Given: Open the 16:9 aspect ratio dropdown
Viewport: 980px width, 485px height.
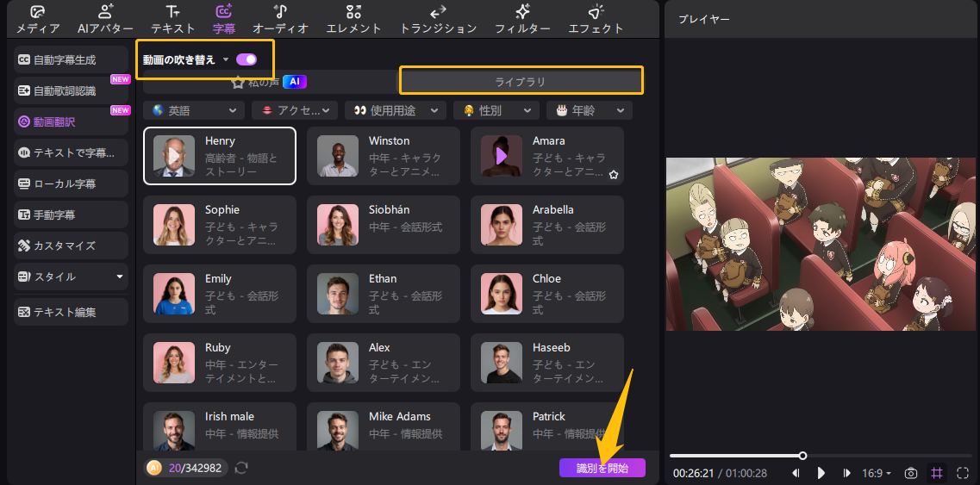Looking at the screenshot, I should pyautogui.click(x=877, y=473).
